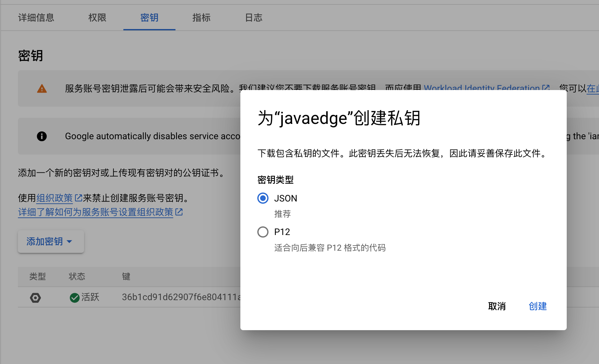Viewport: 599px width, 364px height.
Task: Open the 日志 tab
Action: point(253,18)
